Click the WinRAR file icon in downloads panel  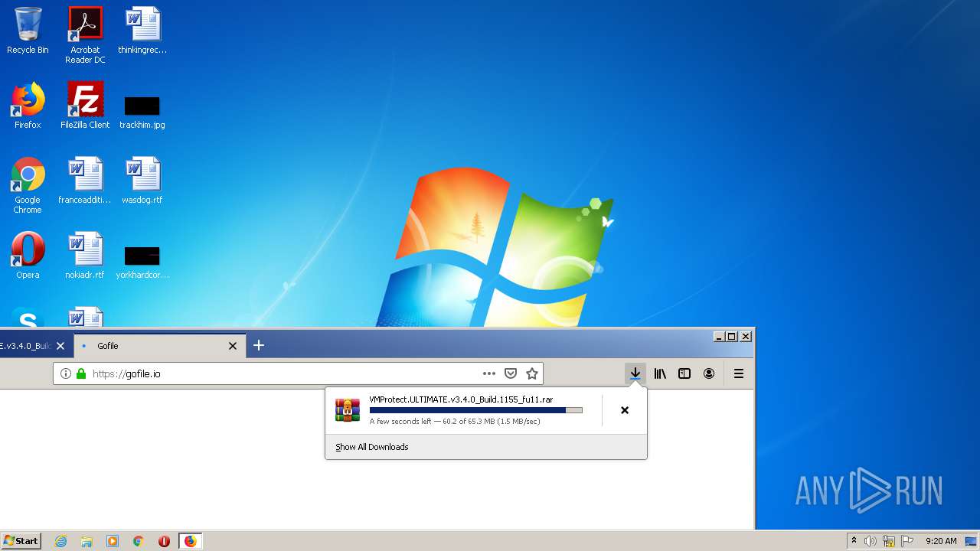point(348,410)
